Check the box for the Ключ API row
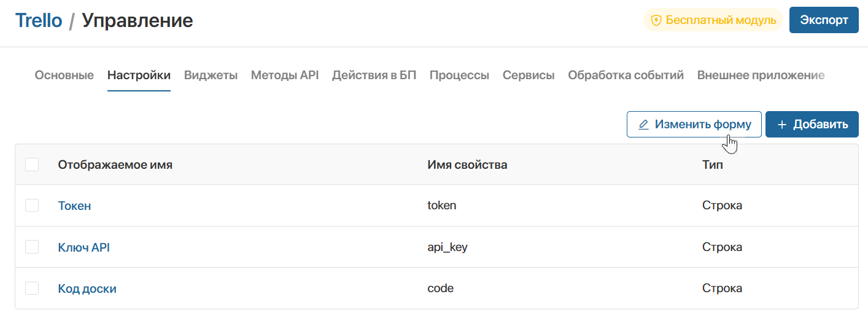 point(32,247)
